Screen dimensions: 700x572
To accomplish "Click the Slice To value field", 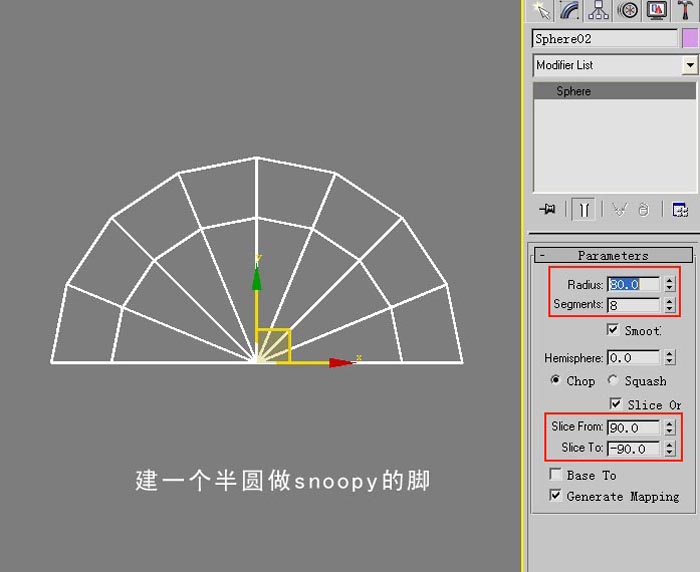I will 633,449.
